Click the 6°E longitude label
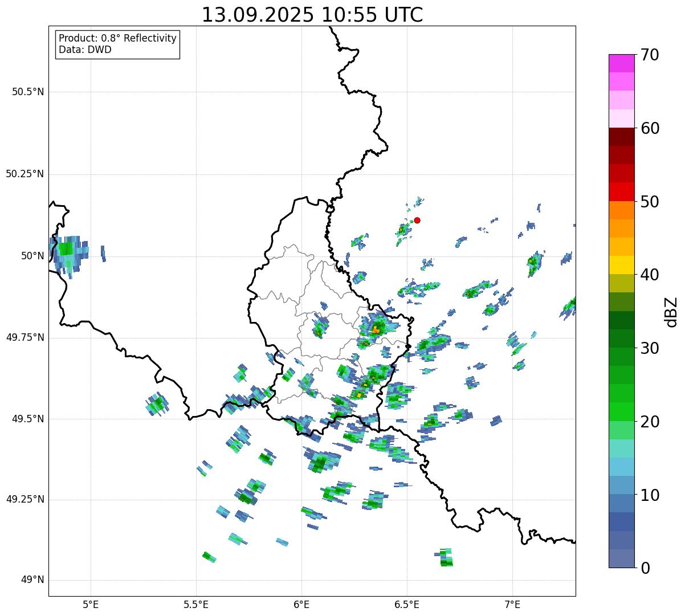Image resolution: width=685 pixels, height=616 pixels. [301, 604]
